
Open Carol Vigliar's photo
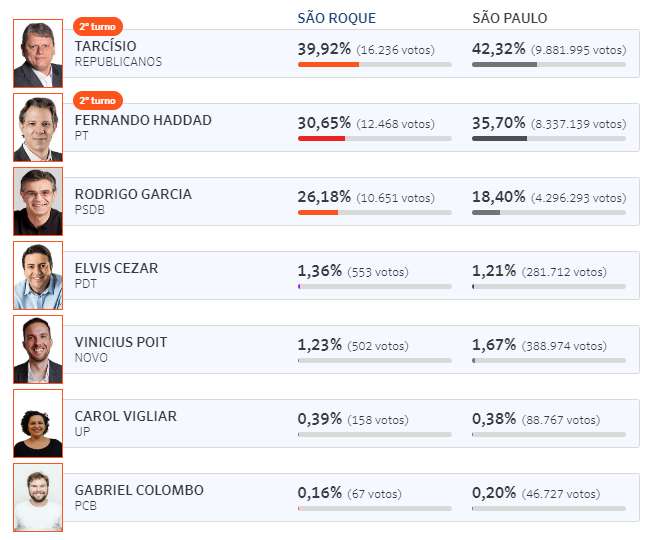[38, 423]
